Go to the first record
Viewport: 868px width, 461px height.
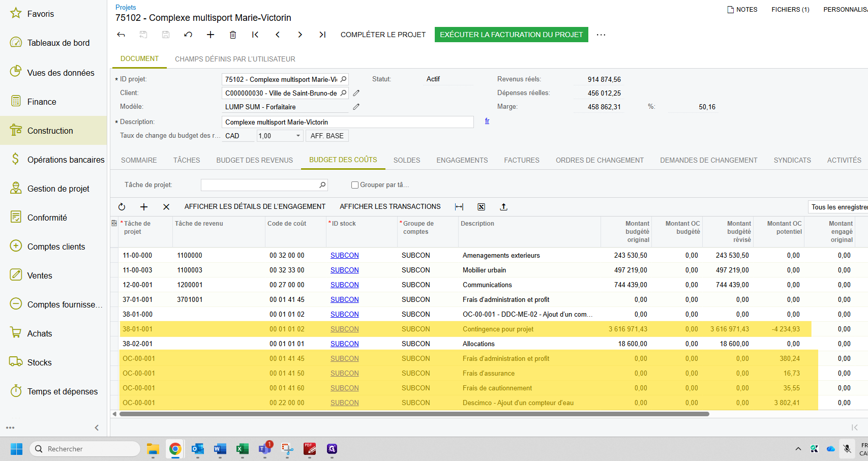(x=255, y=35)
